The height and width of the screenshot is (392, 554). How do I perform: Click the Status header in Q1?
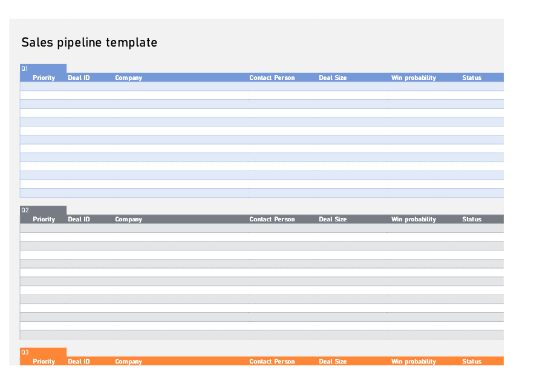coord(472,77)
